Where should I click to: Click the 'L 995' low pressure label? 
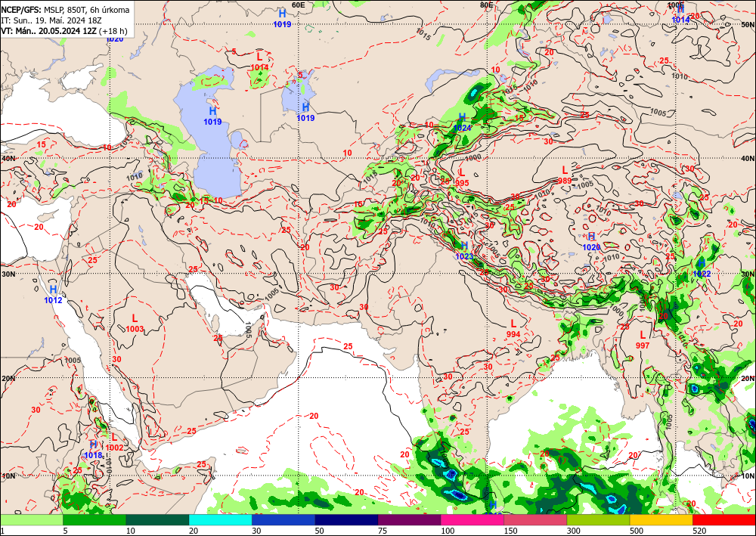coord(462,178)
